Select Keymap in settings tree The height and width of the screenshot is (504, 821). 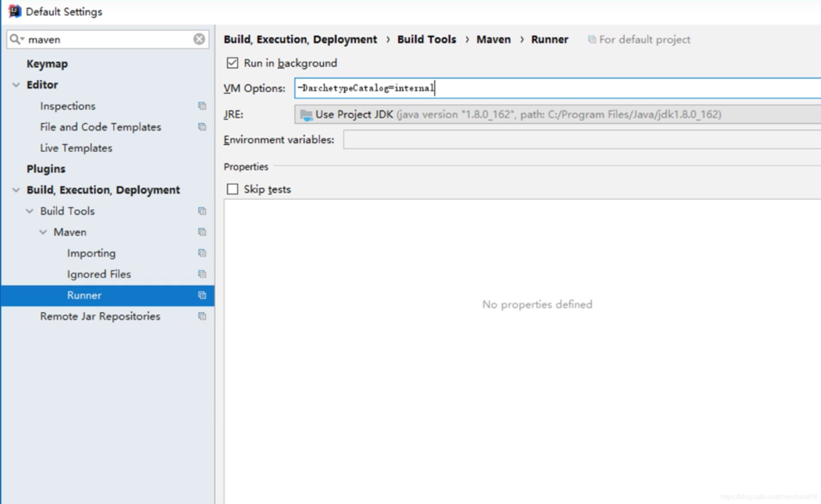point(47,64)
